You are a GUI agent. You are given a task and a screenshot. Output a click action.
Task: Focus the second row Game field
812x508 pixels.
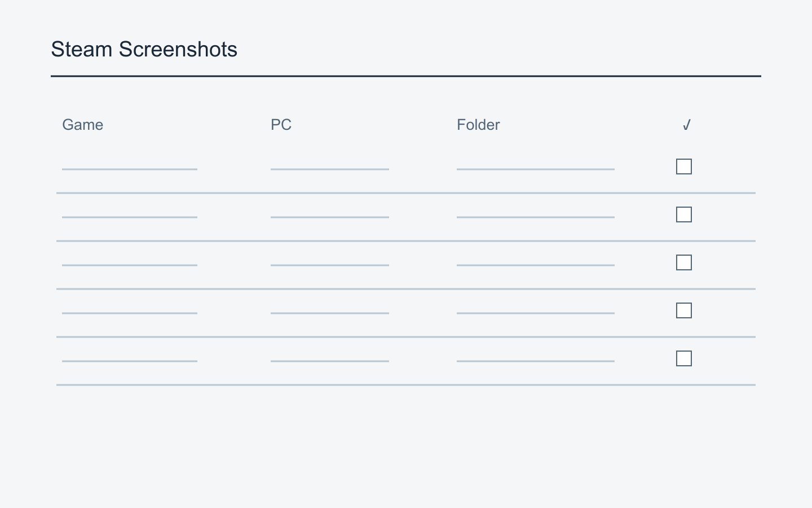[x=130, y=209]
